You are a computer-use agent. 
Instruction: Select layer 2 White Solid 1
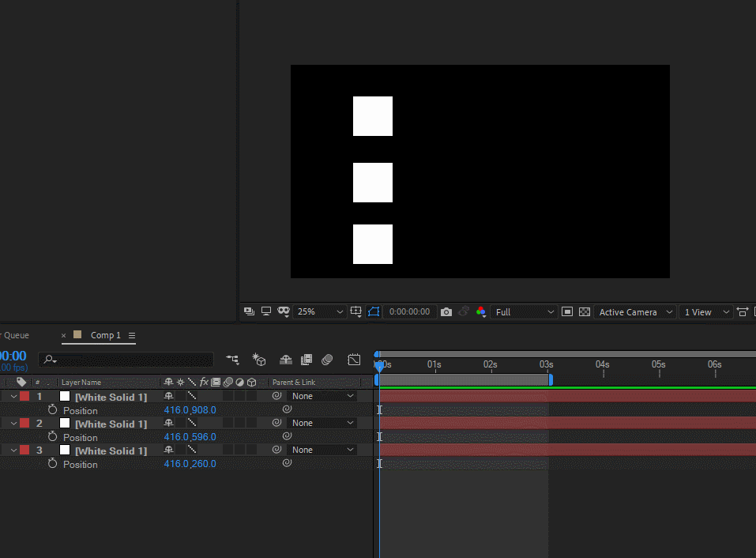[111, 424]
